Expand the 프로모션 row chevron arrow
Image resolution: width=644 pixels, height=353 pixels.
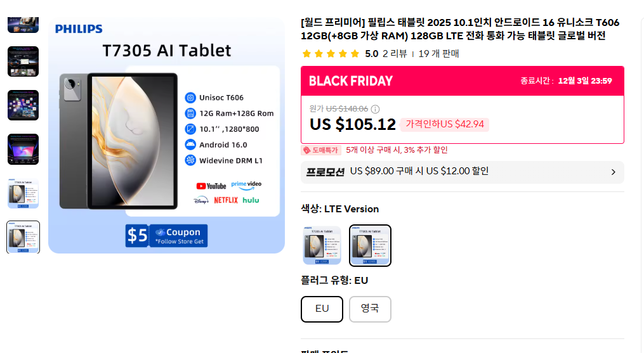[613, 172]
